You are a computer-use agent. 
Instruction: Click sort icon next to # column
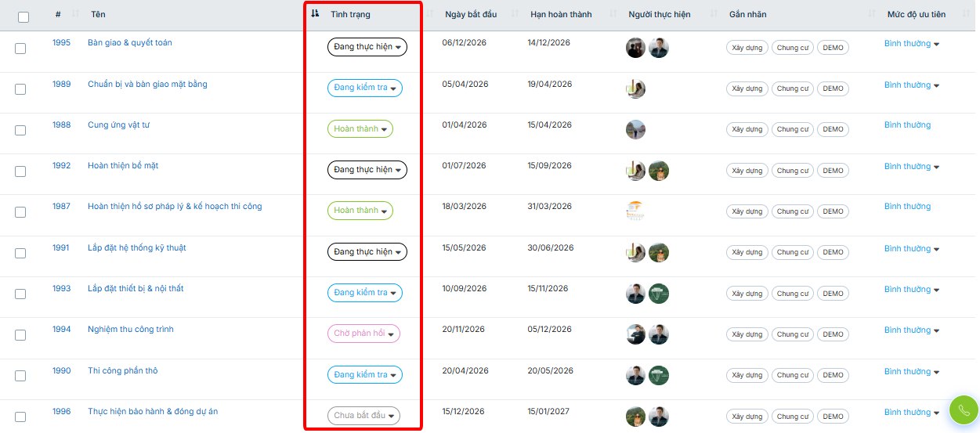[x=75, y=14]
